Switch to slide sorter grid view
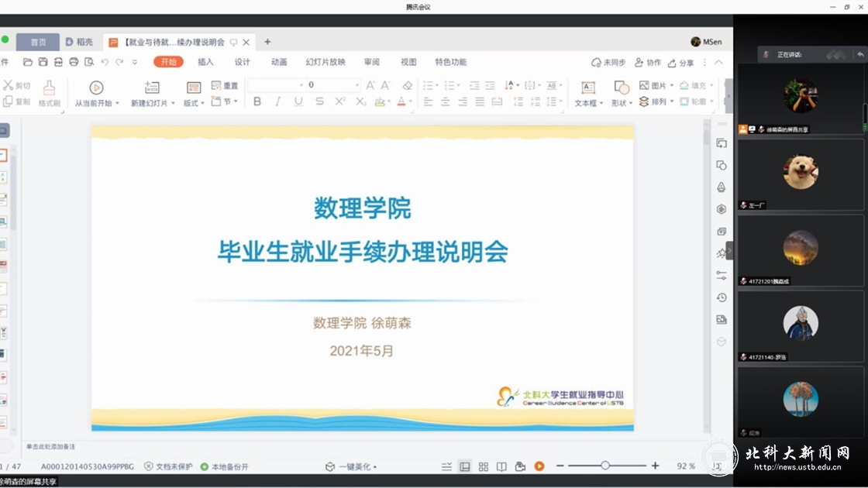 [x=483, y=466]
